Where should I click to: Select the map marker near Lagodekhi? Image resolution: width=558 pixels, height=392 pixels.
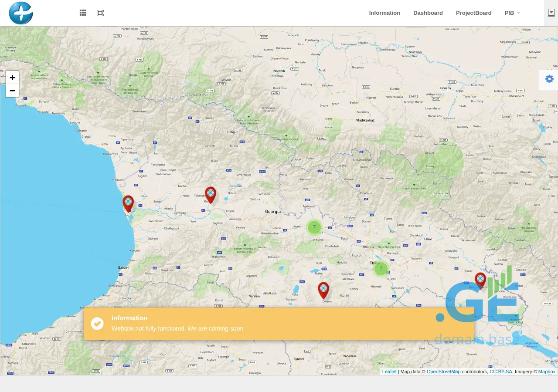coord(480,280)
